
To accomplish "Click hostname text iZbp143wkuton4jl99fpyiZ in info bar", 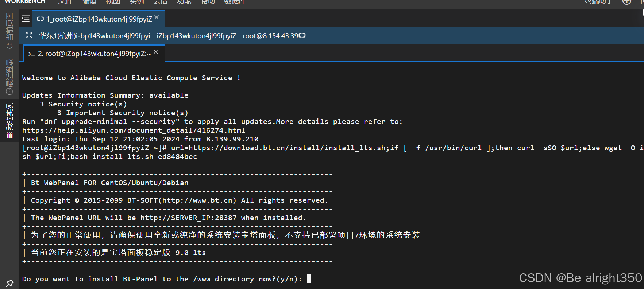I will point(197,36).
